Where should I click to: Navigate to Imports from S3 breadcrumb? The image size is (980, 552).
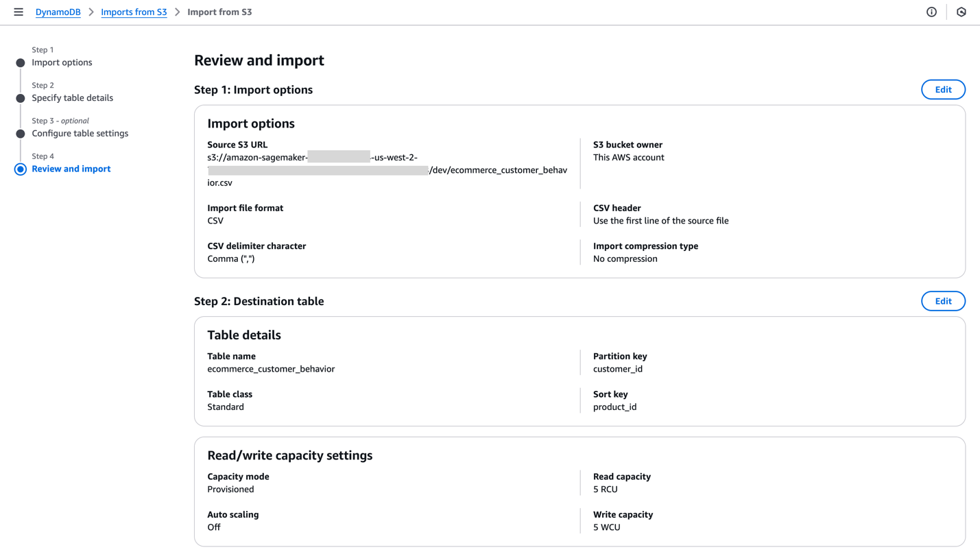[134, 12]
